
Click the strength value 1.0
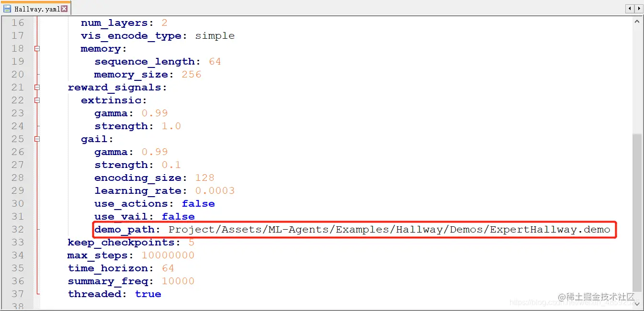click(171, 126)
